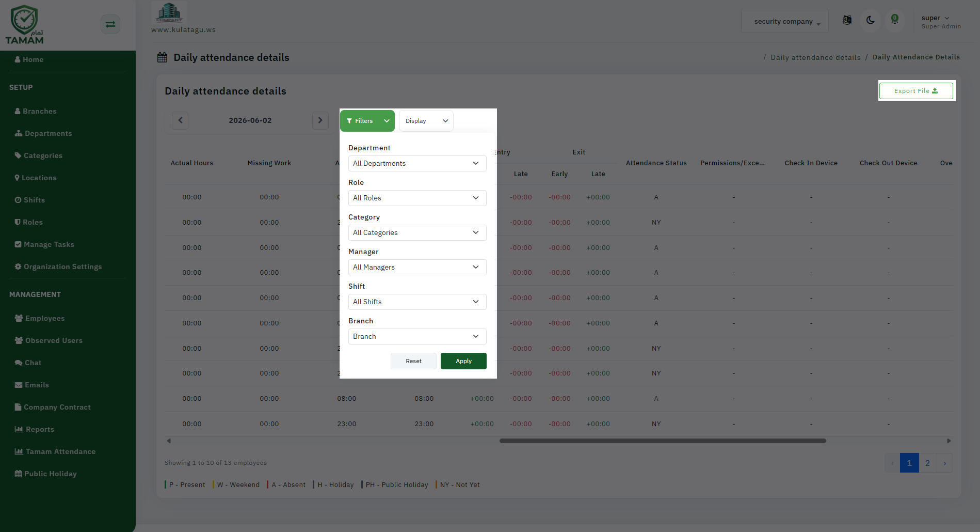
Task: Expand the All Shifts dropdown
Action: pyautogui.click(x=417, y=302)
